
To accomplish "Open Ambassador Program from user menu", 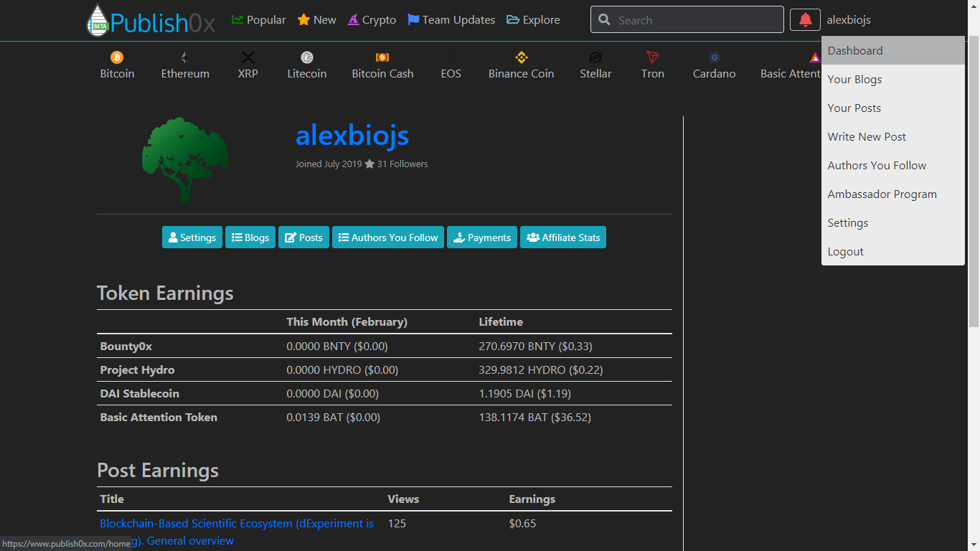I will click(893, 194).
